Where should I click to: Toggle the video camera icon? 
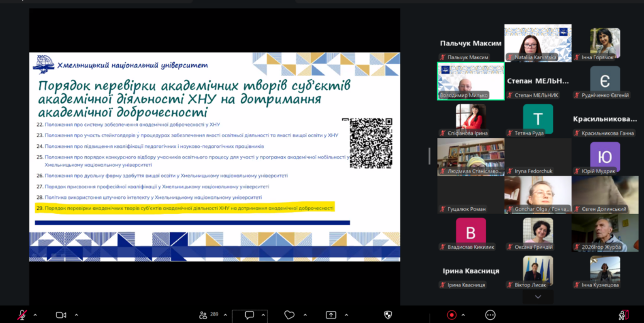click(x=61, y=315)
